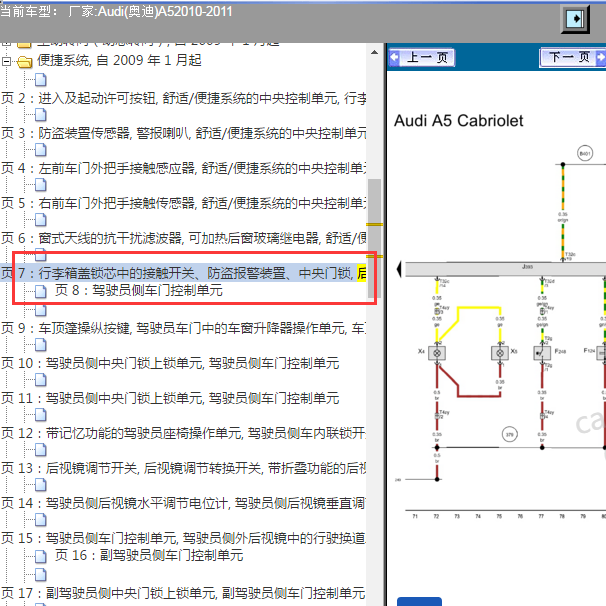The image size is (606, 606).
Task: Open 页 6 : 窗式天线的抗干扰滤波器 entry
Action: (183, 238)
